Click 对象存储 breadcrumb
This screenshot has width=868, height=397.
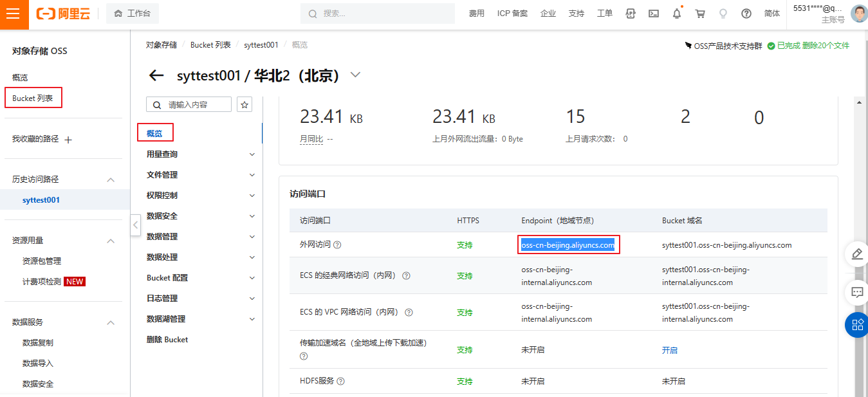162,45
